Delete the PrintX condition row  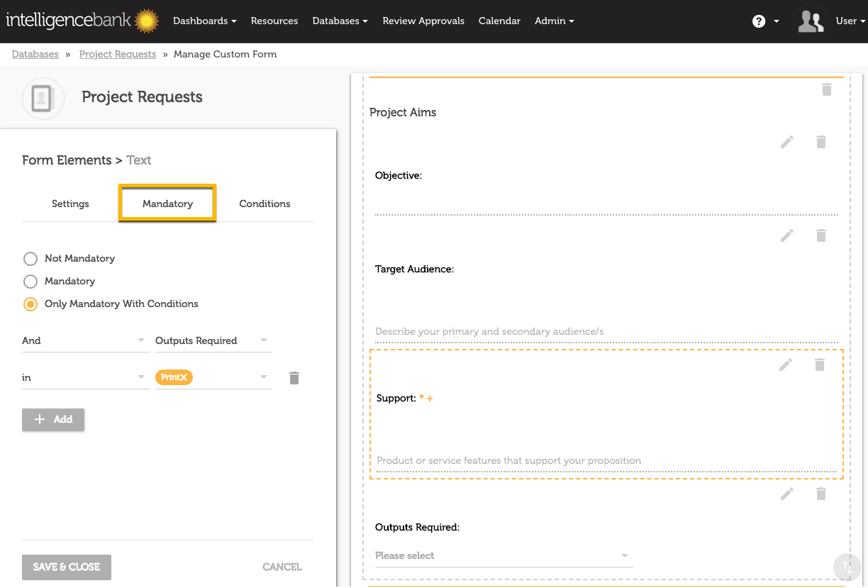(x=294, y=378)
